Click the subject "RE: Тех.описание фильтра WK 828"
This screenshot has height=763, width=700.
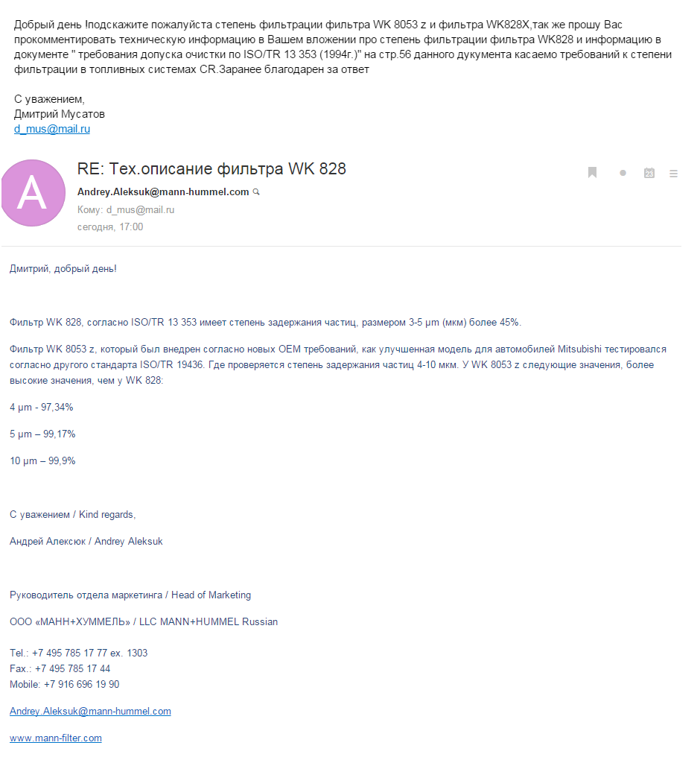(x=211, y=169)
